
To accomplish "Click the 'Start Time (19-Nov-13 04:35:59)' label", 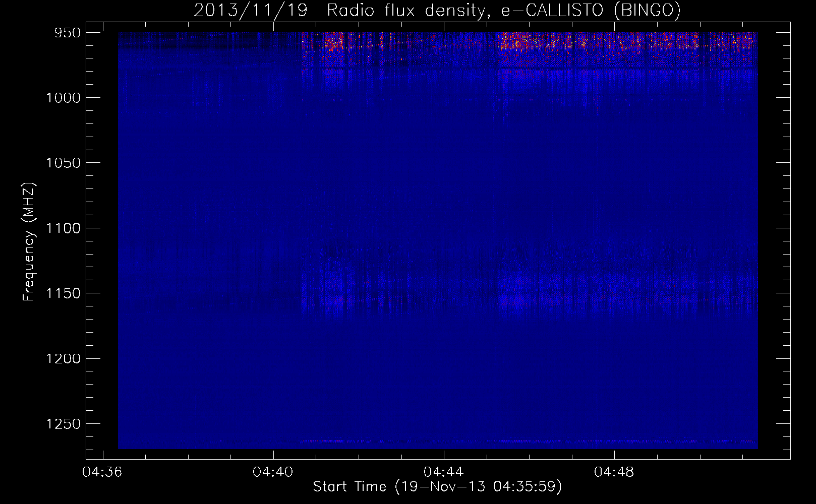I will [437, 487].
